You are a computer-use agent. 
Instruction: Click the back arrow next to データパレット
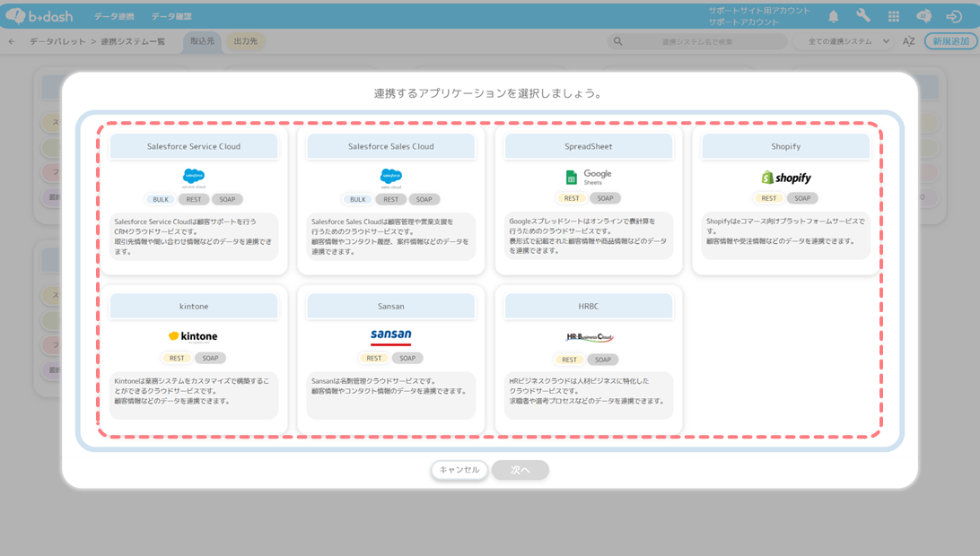[x=12, y=41]
